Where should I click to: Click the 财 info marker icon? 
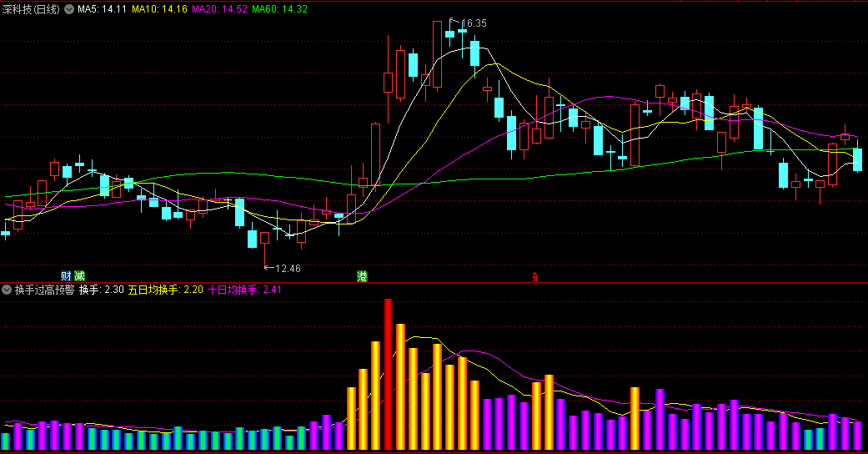coord(66,276)
